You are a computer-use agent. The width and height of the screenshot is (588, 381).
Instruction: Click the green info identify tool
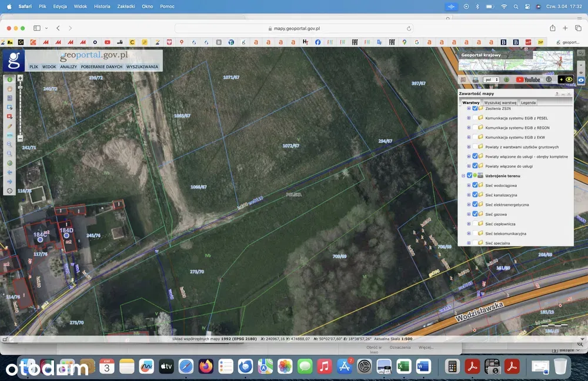(x=10, y=79)
